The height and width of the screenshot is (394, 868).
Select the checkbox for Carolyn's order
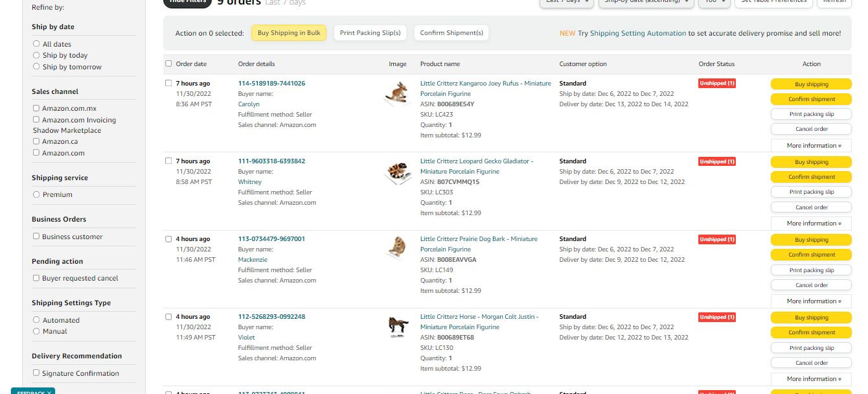(169, 83)
